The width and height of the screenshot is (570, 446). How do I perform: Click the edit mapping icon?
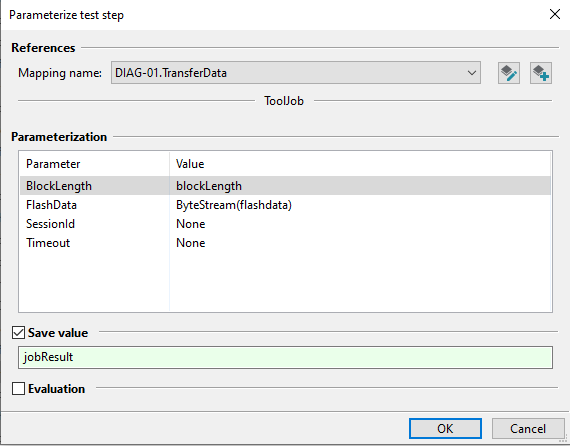tap(509, 73)
